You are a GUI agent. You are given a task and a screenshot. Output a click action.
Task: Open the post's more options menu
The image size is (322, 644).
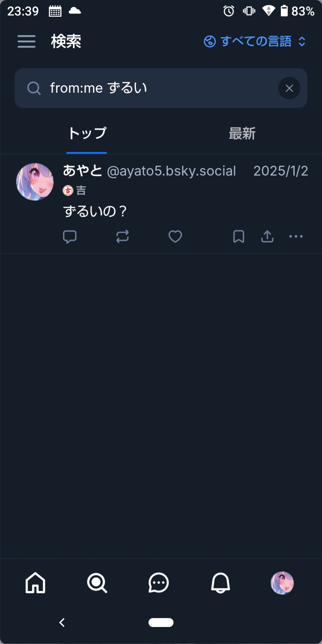296,237
